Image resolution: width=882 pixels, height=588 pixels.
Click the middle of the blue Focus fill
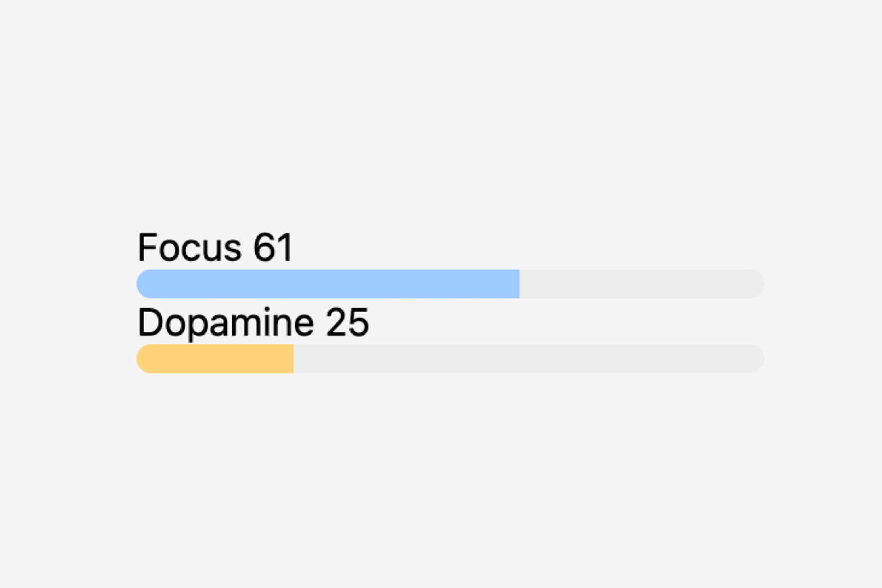tap(328, 284)
